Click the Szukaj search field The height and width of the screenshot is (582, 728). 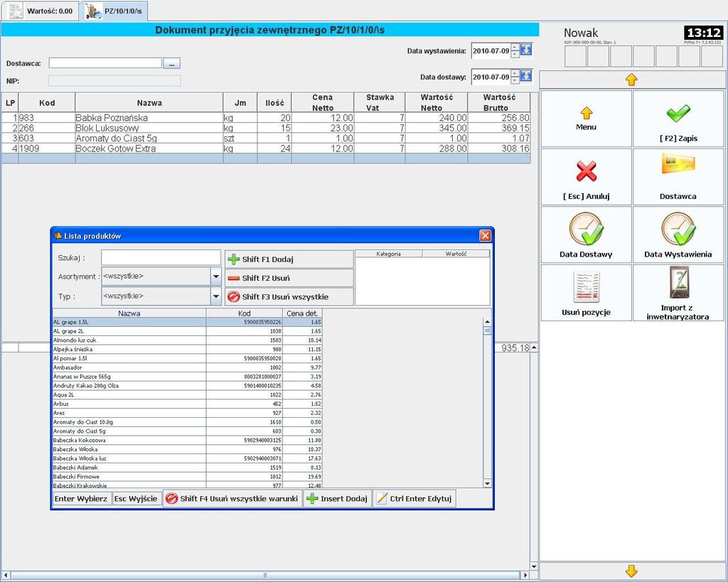click(161, 257)
